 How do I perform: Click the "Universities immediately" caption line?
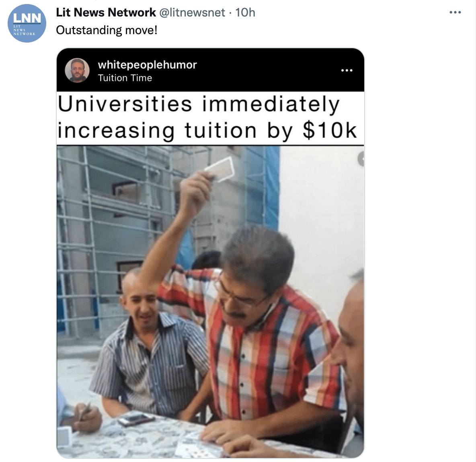coord(199,104)
